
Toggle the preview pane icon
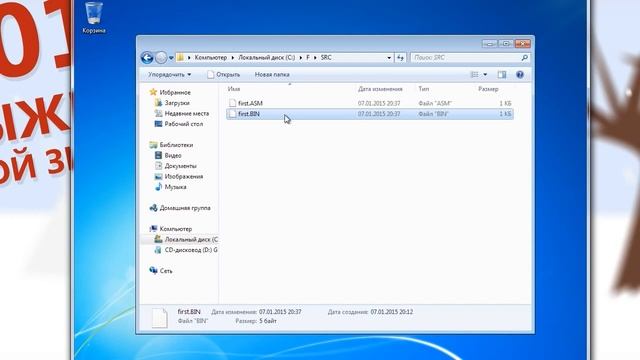click(x=502, y=75)
